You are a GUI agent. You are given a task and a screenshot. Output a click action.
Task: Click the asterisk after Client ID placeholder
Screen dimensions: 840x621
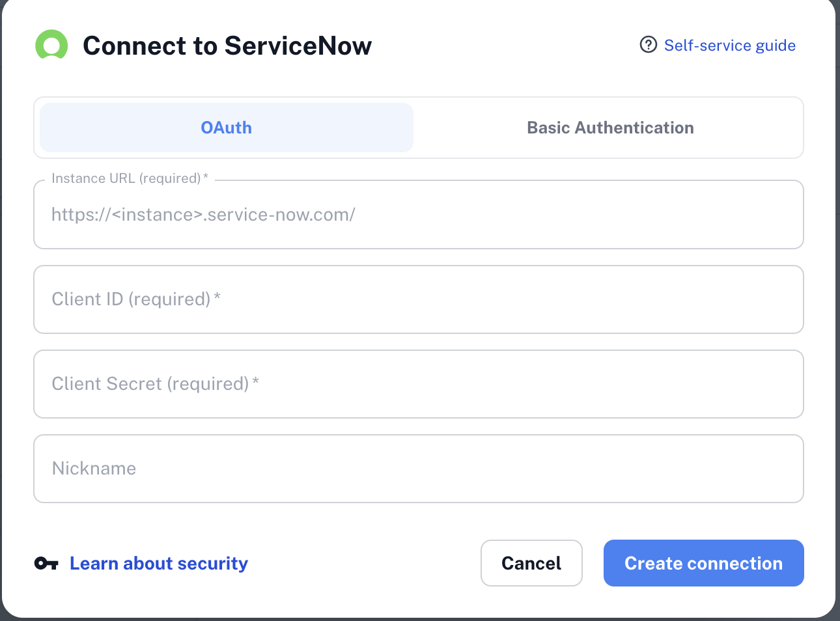(217, 298)
